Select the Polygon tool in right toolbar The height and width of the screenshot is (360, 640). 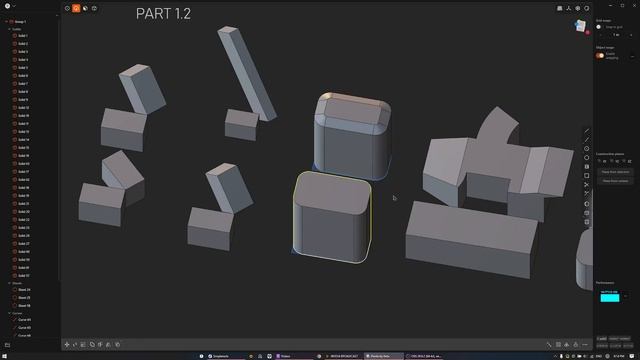(587, 158)
